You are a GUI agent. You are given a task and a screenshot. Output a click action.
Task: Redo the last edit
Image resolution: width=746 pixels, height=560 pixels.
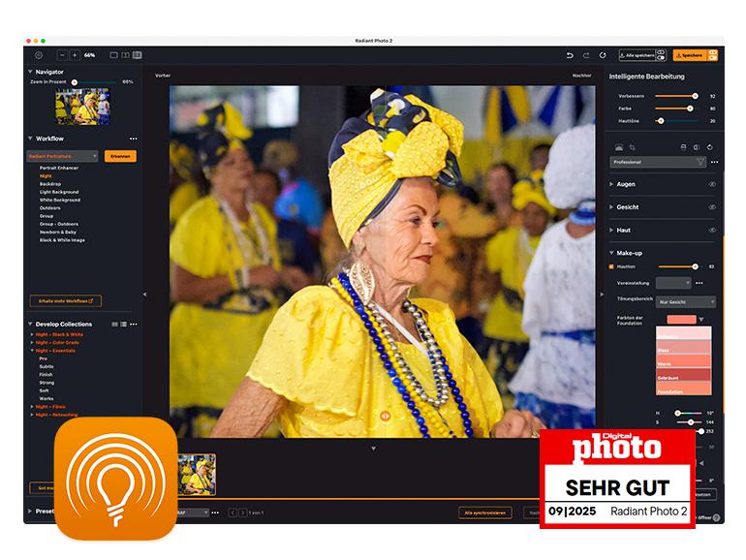point(586,55)
